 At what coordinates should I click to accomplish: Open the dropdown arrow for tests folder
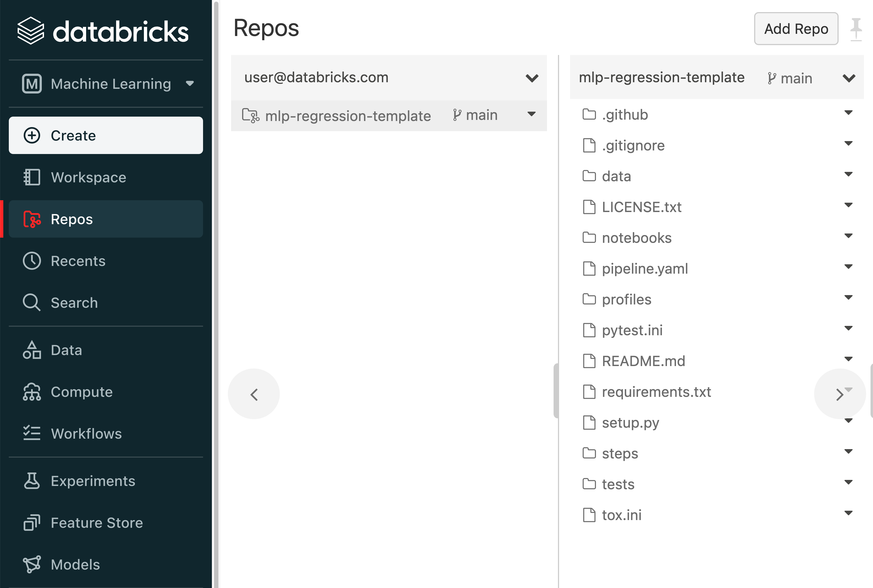[848, 482]
